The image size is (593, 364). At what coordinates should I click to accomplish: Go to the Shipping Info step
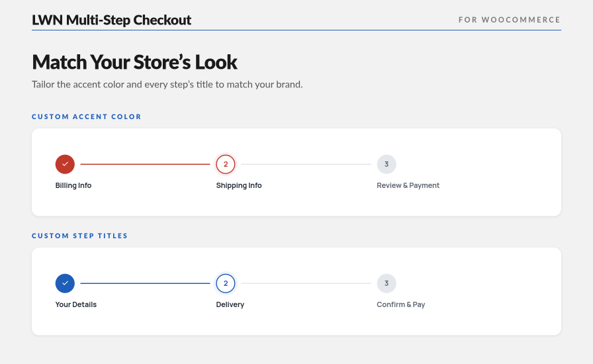[239, 185]
